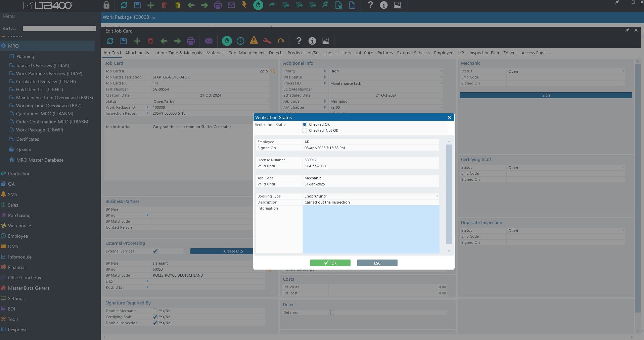Click the Verification Status dialog scrollbar
Viewport: 644px width, 340px height.
(x=449, y=194)
